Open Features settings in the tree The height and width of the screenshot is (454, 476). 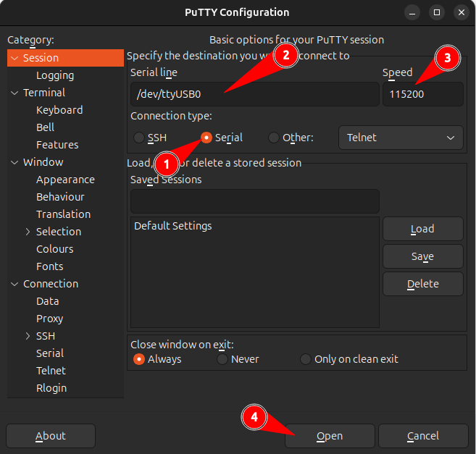click(57, 145)
